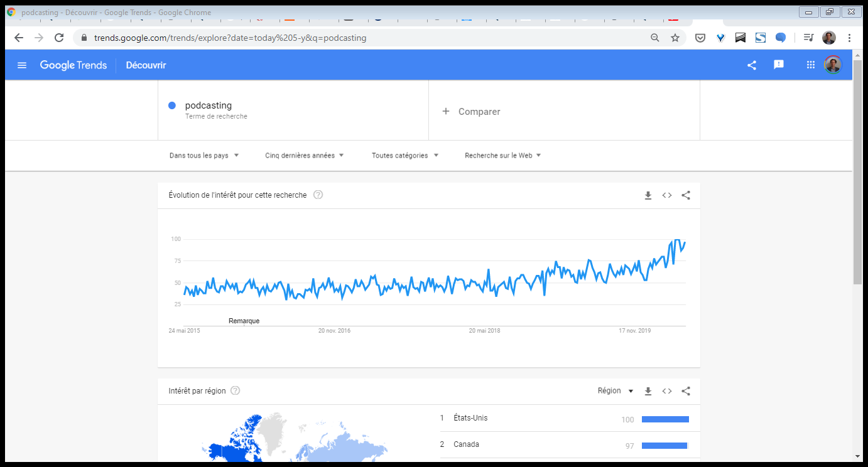Click the '24 mai 2015' axis label
The image size is (868, 467).
pyautogui.click(x=184, y=331)
